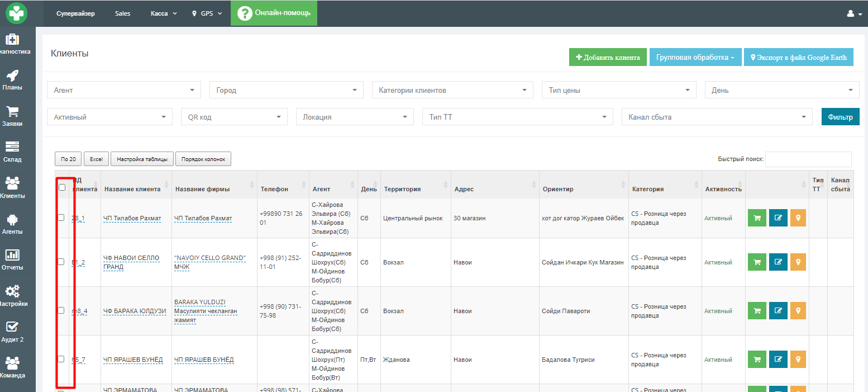Open the Планы rocket icon in sidebar
The image size is (868, 392).
[x=12, y=75]
